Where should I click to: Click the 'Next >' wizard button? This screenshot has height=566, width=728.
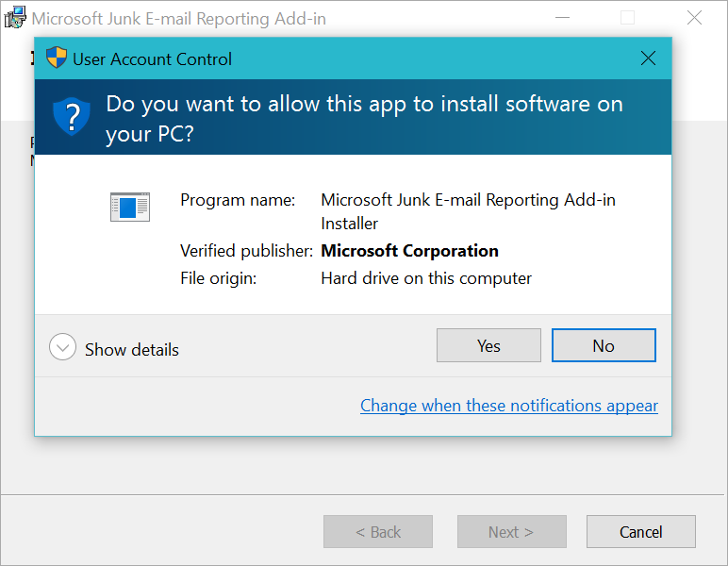click(511, 532)
